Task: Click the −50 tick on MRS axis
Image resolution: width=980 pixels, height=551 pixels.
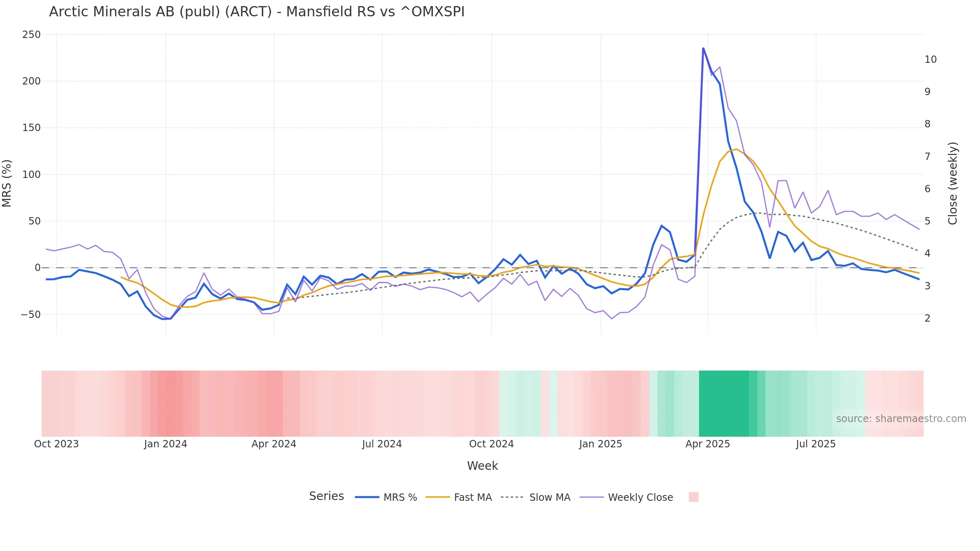Action: 31,315
